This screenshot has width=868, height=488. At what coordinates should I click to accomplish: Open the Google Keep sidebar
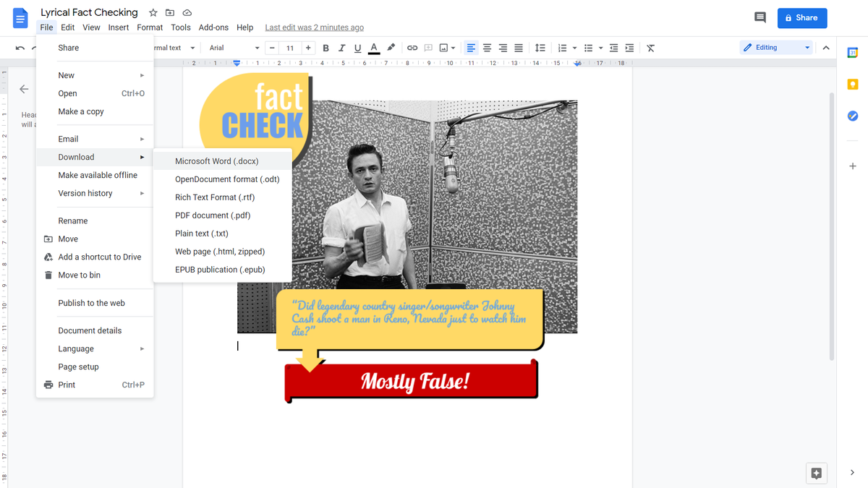tap(852, 84)
